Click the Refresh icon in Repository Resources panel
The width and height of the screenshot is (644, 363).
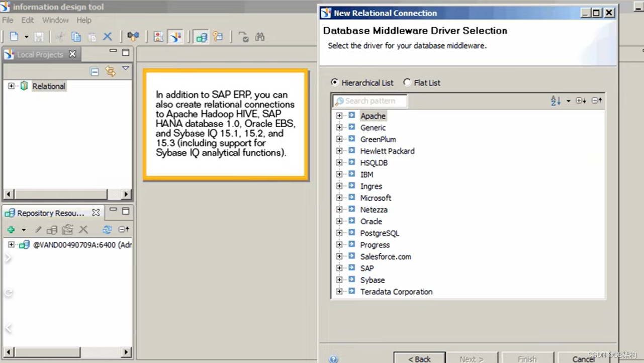coord(107,229)
